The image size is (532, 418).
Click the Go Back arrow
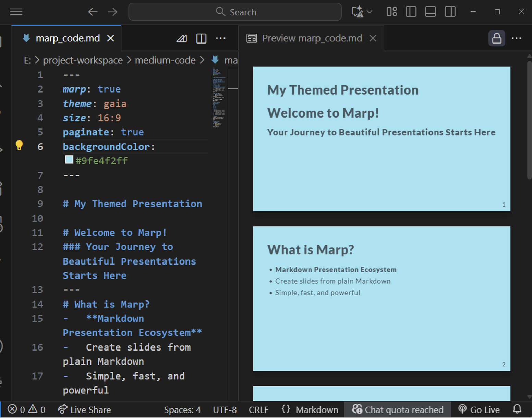(x=93, y=12)
